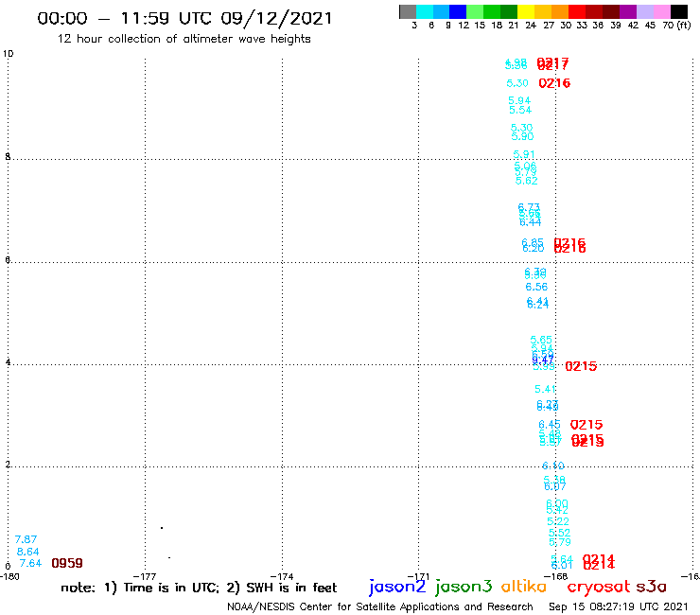Select the wave height value 5.54
This screenshot has height=615, width=700.
520,110
